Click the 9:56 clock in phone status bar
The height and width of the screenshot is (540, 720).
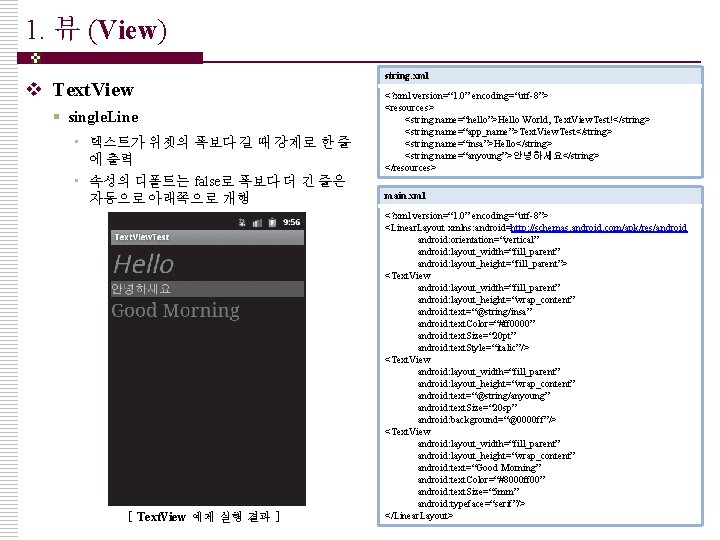point(292,222)
